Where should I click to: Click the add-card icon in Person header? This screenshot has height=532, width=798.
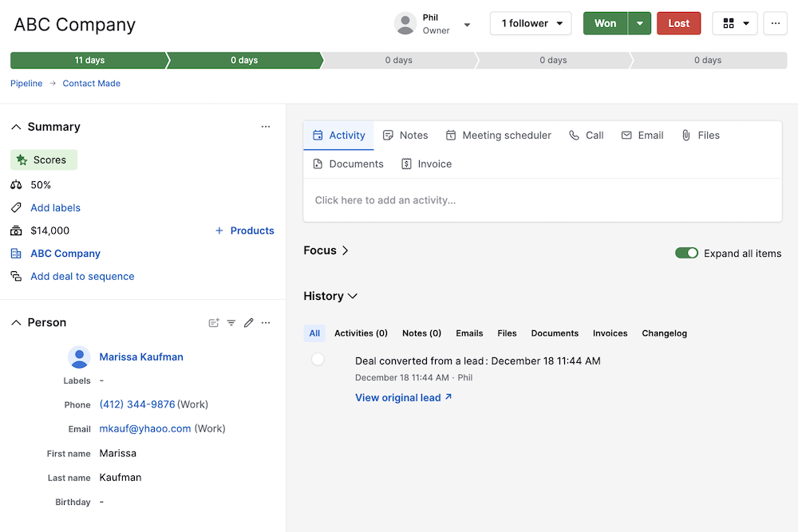pos(214,323)
